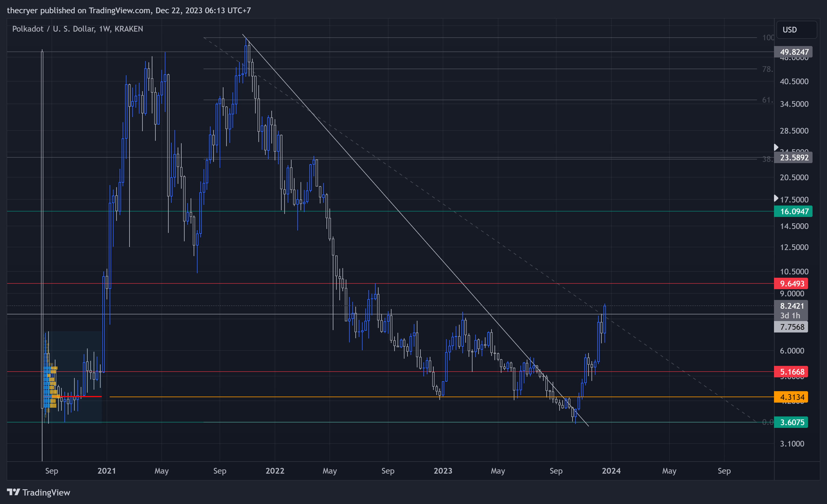The image size is (827, 504).
Task: Click the 2021 time axis label
Action: point(107,471)
